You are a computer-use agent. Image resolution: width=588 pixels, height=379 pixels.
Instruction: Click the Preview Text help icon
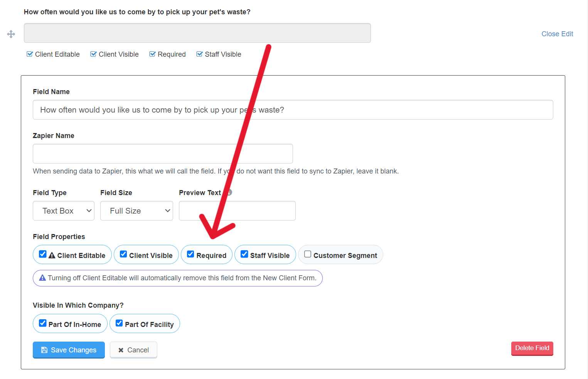[x=229, y=192]
